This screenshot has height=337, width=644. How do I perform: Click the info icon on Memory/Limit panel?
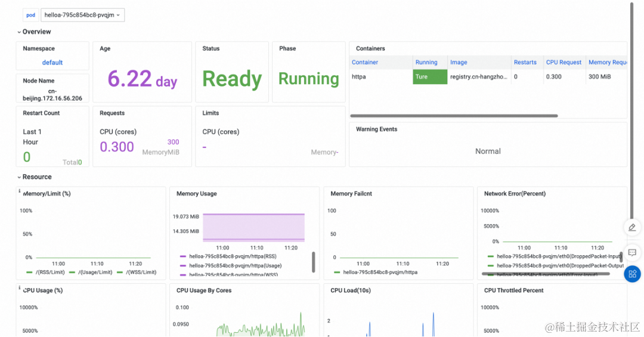coord(19,191)
